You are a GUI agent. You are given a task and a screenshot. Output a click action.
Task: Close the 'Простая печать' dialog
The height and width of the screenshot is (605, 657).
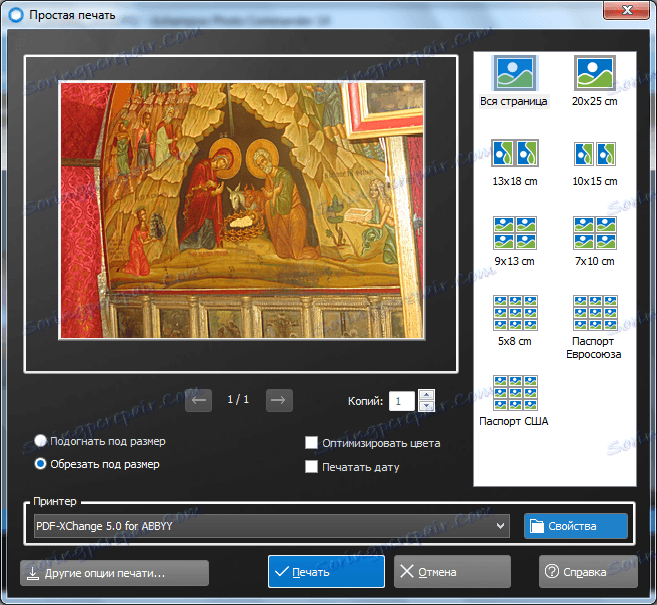[x=627, y=10]
